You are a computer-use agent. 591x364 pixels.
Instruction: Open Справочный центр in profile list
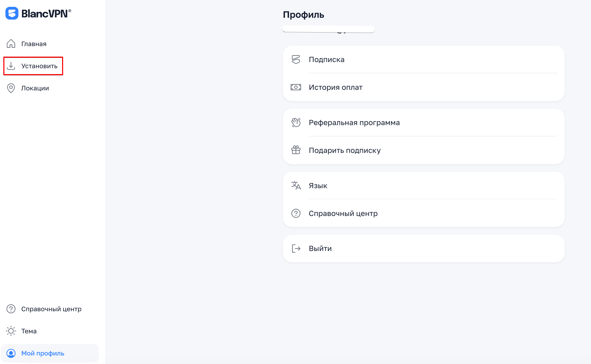(x=343, y=213)
